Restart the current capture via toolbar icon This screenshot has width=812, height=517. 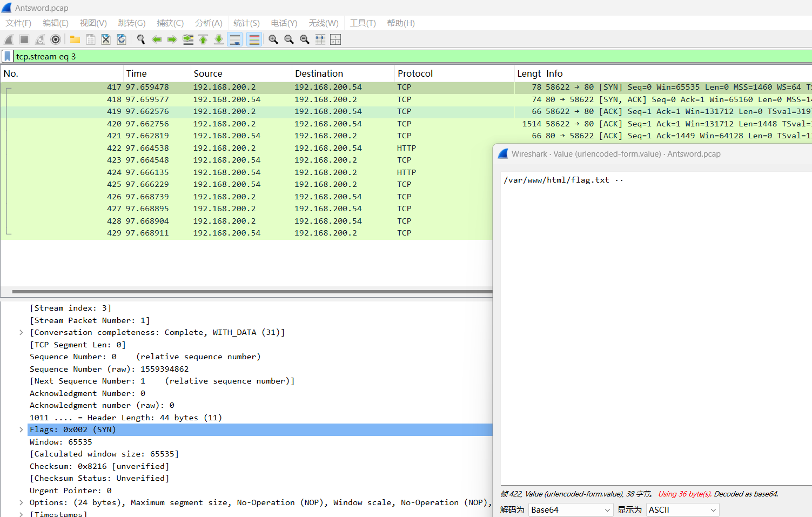coord(40,39)
